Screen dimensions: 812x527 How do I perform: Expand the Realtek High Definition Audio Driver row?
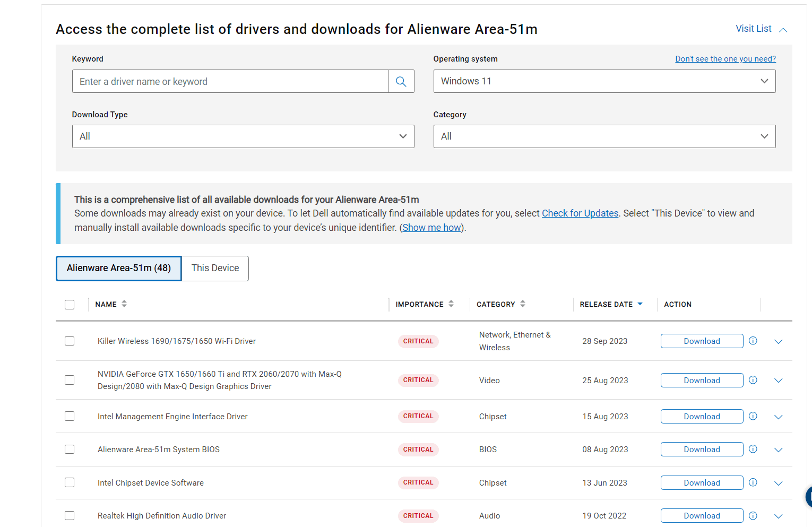click(x=779, y=516)
